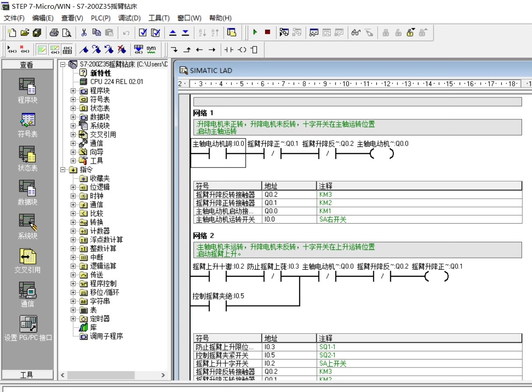Open project with the folder icon

(x=25, y=32)
